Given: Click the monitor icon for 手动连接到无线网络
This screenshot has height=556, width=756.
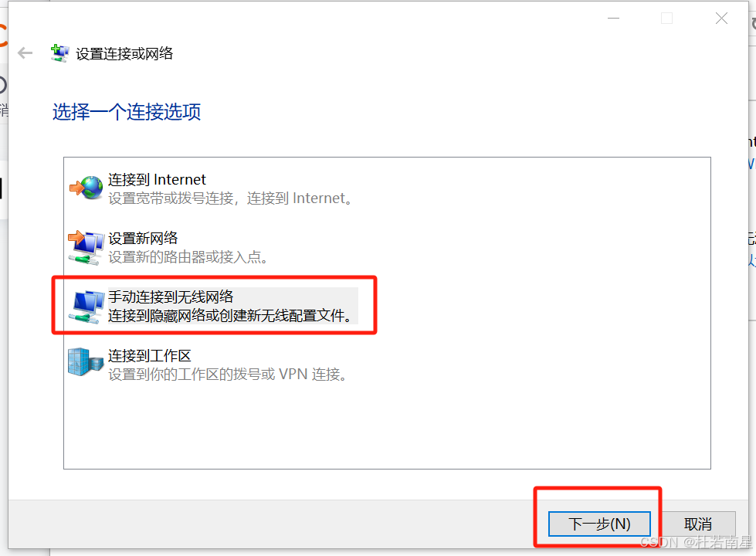Looking at the screenshot, I should point(86,307).
